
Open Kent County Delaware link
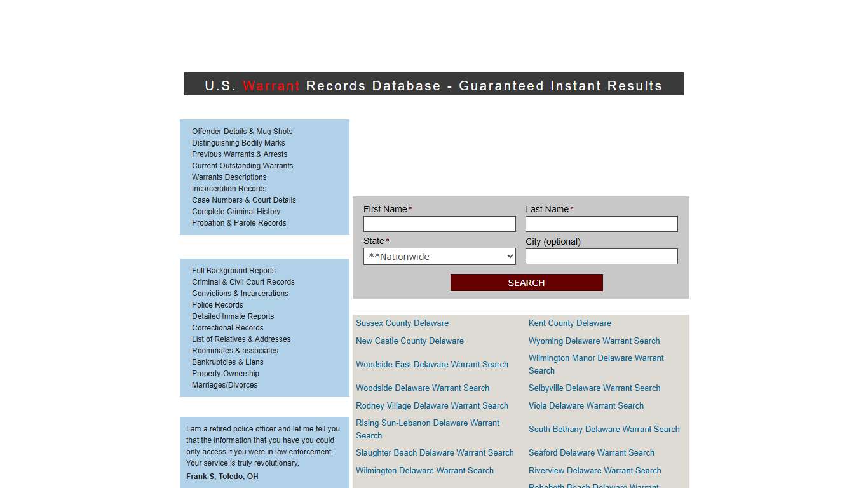coord(569,323)
